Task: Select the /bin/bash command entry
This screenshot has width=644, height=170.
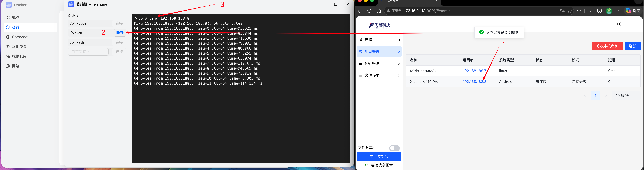Action: 90,23
